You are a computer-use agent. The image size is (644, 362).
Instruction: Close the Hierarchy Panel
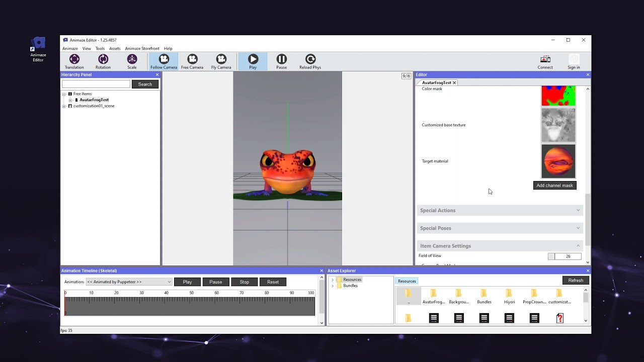157,74
